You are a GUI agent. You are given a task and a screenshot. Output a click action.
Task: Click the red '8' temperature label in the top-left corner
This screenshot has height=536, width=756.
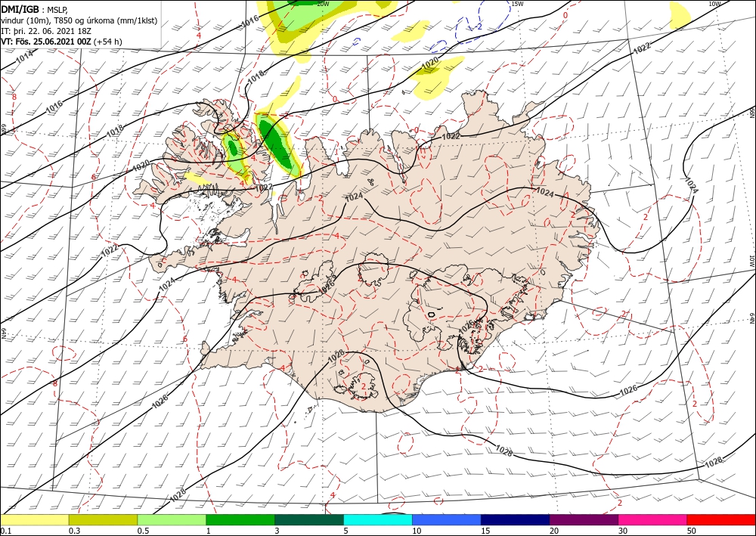click(x=14, y=97)
